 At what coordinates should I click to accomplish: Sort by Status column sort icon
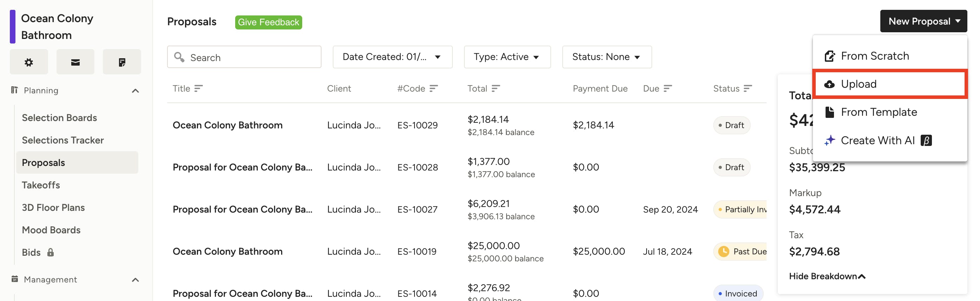tap(748, 88)
